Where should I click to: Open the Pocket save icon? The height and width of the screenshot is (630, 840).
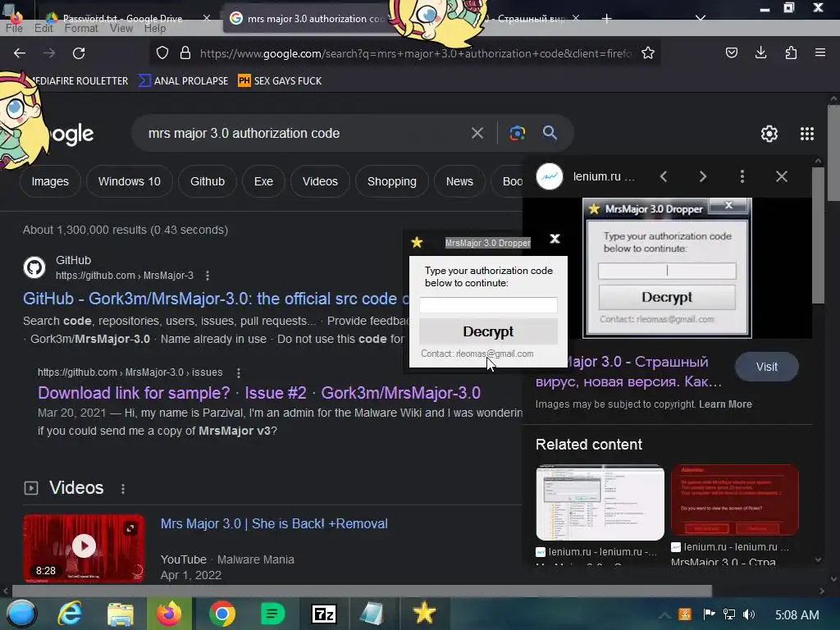coord(731,52)
